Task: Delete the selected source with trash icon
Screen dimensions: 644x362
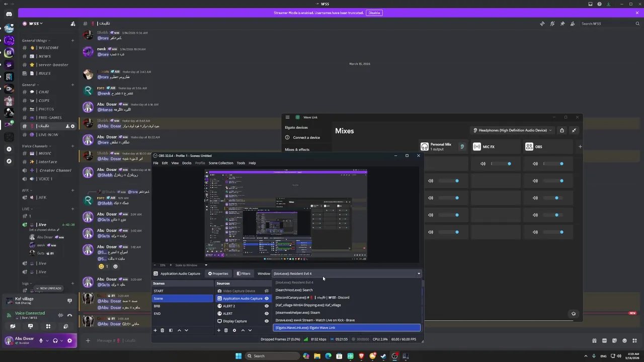Action: [x=226, y=330]
